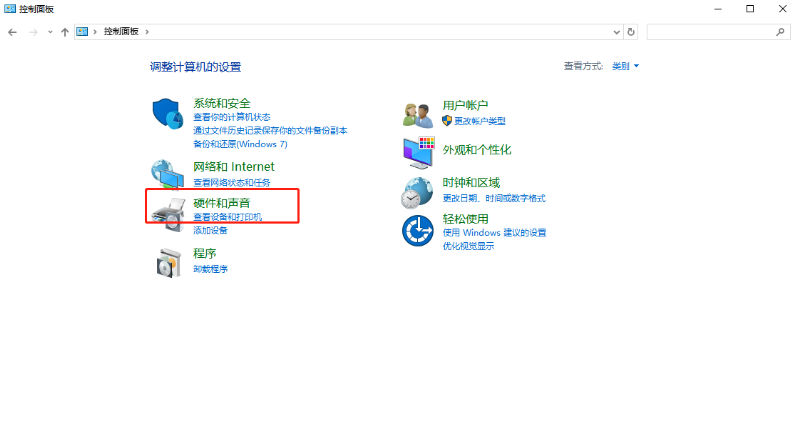The height and width of the screenshot is (434, 797).
Task: Click the 卸载程序 link
Action: (211, 269)
